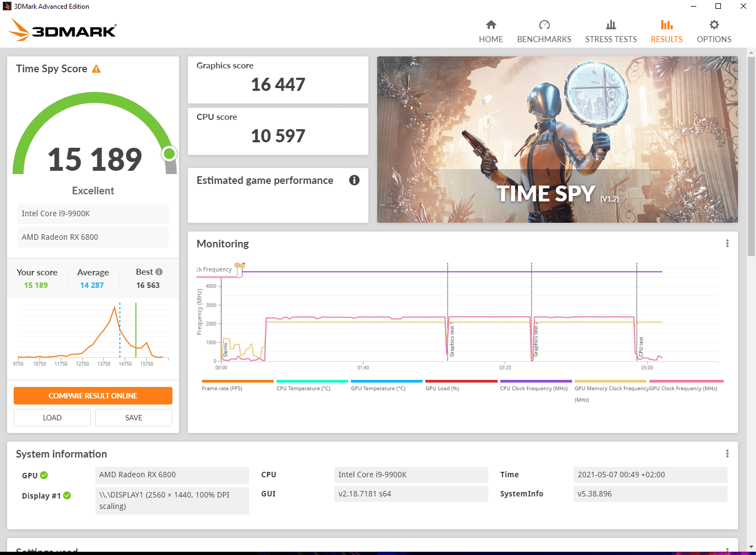Click the SAVE button
Viewport: 756px width, 555px height.
click(134, 418)
